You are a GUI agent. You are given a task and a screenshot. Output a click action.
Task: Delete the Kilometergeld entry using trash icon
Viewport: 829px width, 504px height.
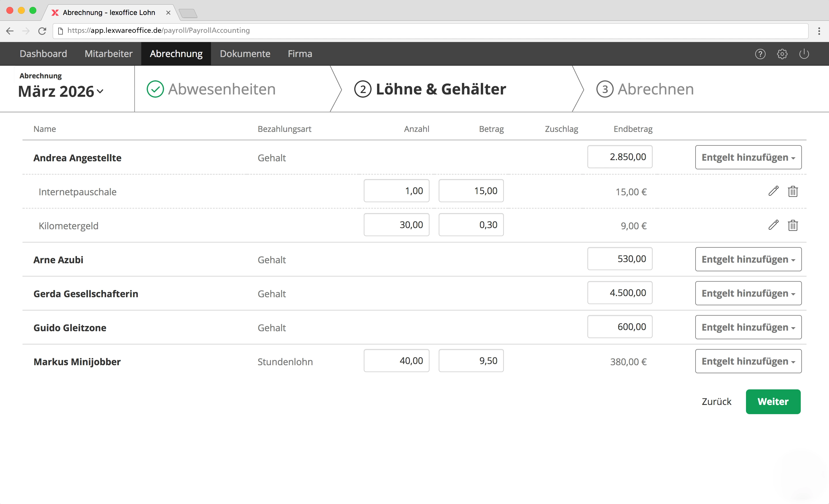793,225
